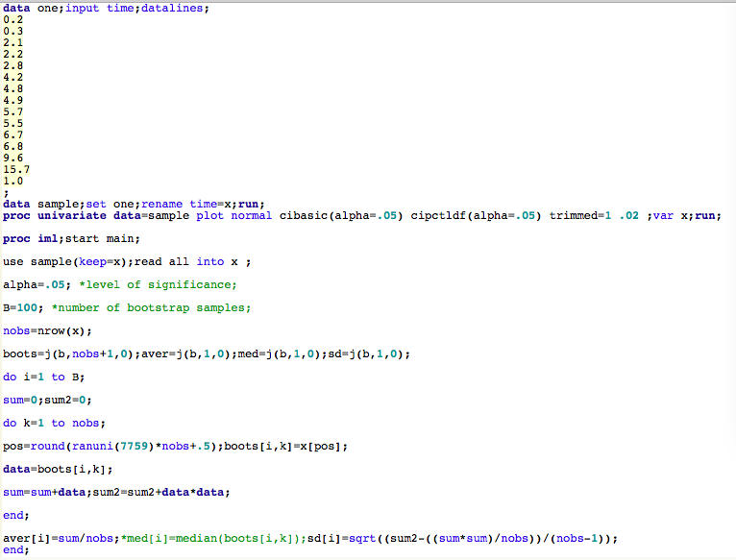The height and width of the screenshot is (560, 736).
Task: Click the comment '*med[i]=median(boots[i,k]);'
Action: (213, 538)
